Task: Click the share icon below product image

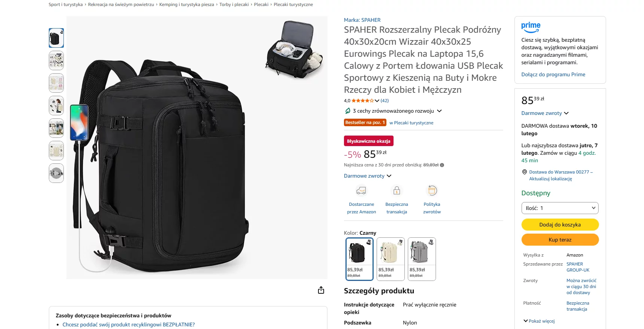Action: pyautogui.click(x=321, y=290)
